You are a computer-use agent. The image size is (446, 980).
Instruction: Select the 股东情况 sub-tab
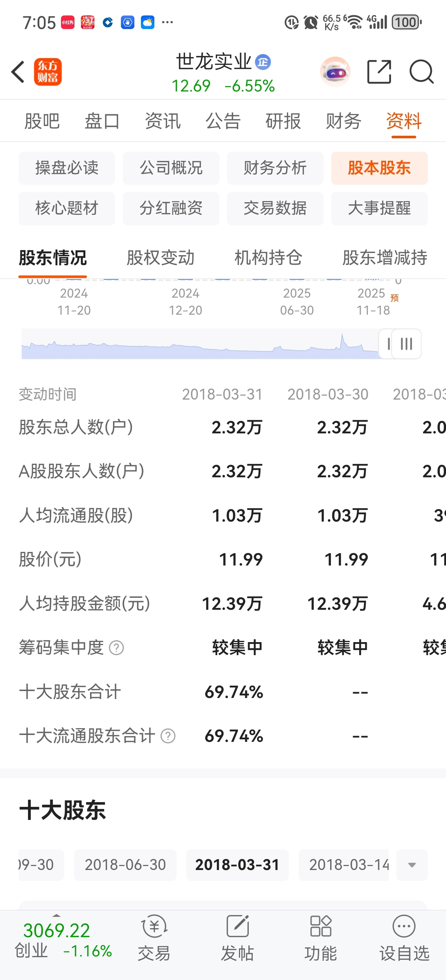[53, 258]
